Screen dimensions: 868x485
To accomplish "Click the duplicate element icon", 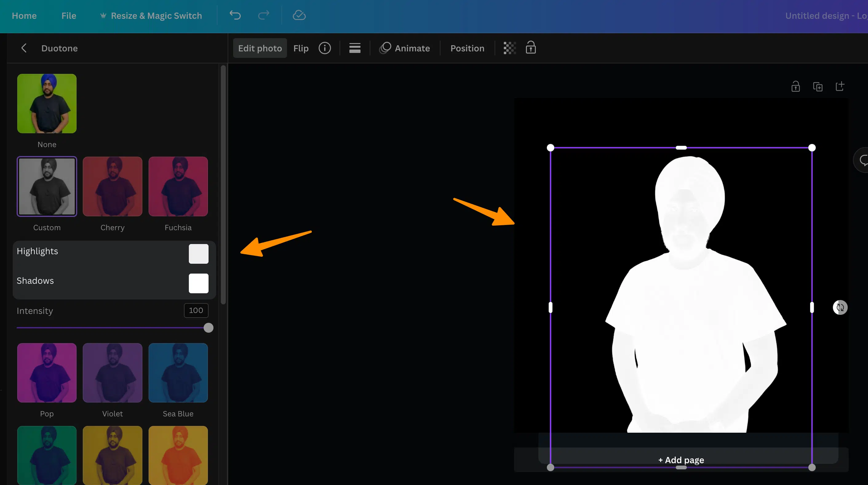I will coord(817,86).
